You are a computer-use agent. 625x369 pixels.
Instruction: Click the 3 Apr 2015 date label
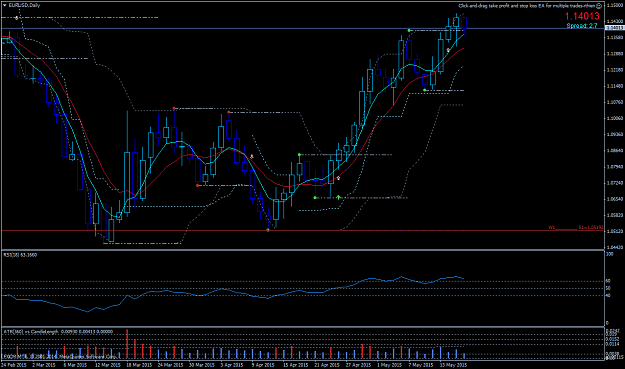coord(232,365)
